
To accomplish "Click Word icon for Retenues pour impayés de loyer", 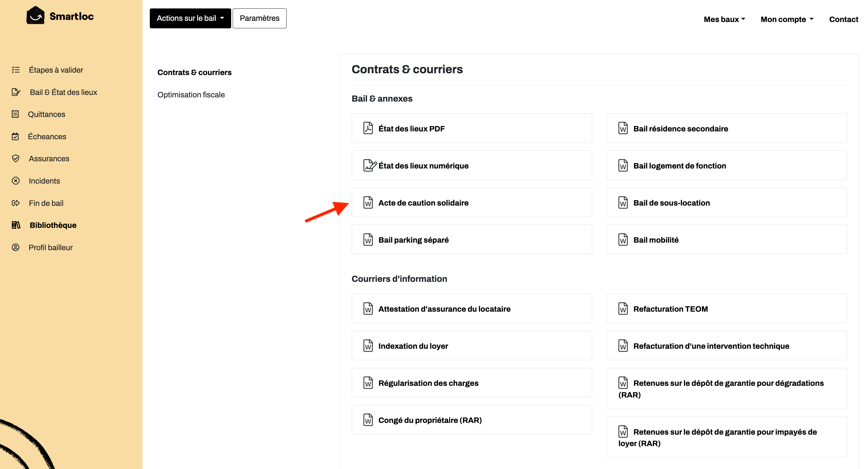I will pyautogui.click(x=623, y=432).
